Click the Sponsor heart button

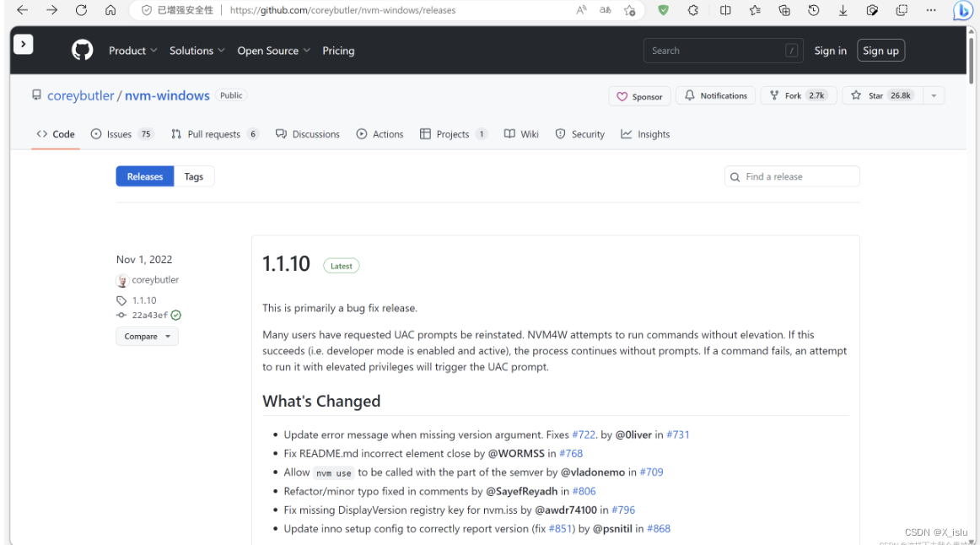[x=639, y=96]
